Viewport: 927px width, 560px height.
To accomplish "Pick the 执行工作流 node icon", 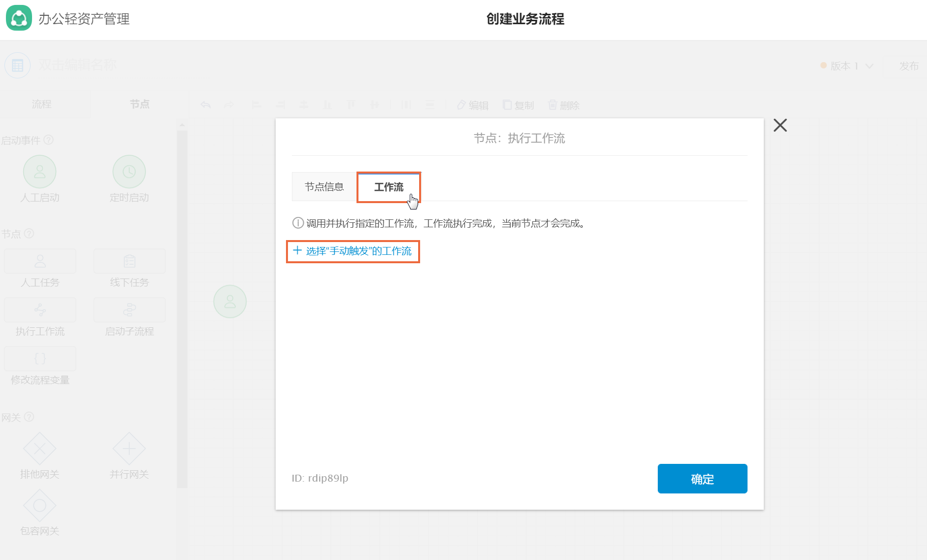I will 40,310.
